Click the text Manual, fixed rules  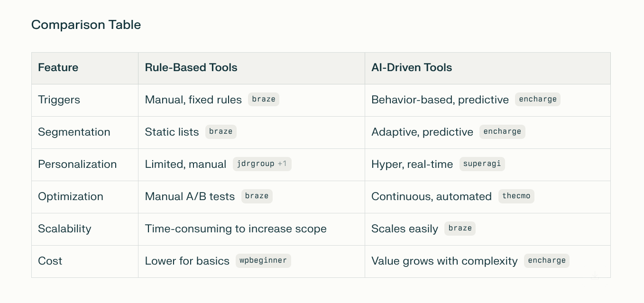coord(193,100)
